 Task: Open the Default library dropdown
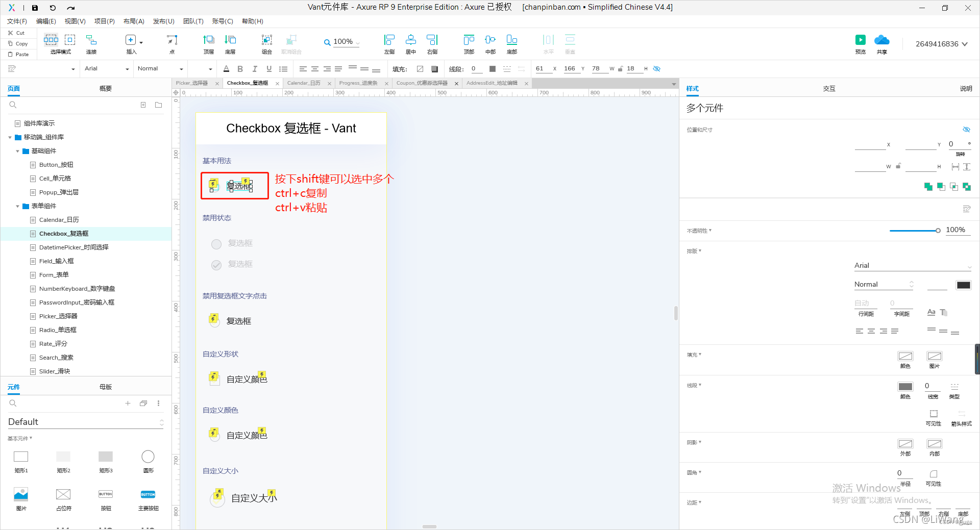click(x=86, y=422)
